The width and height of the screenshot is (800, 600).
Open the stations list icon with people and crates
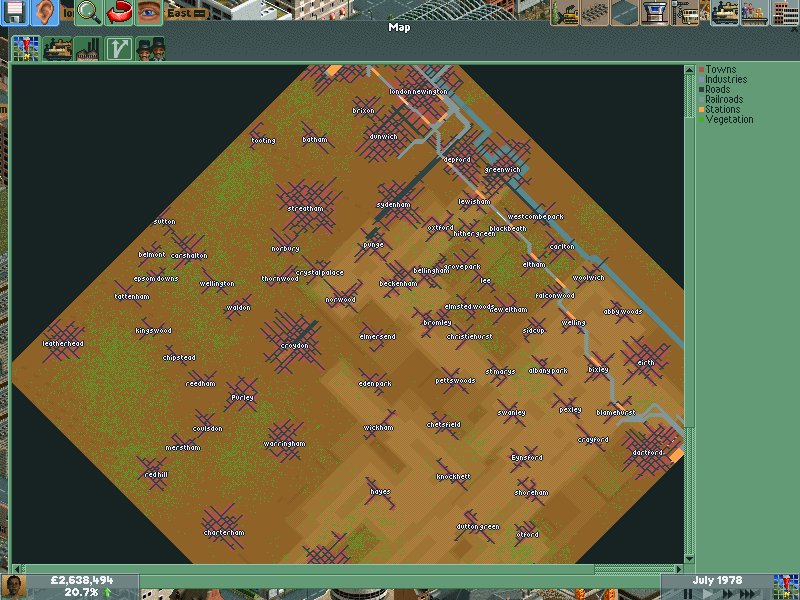click(755, 12)
